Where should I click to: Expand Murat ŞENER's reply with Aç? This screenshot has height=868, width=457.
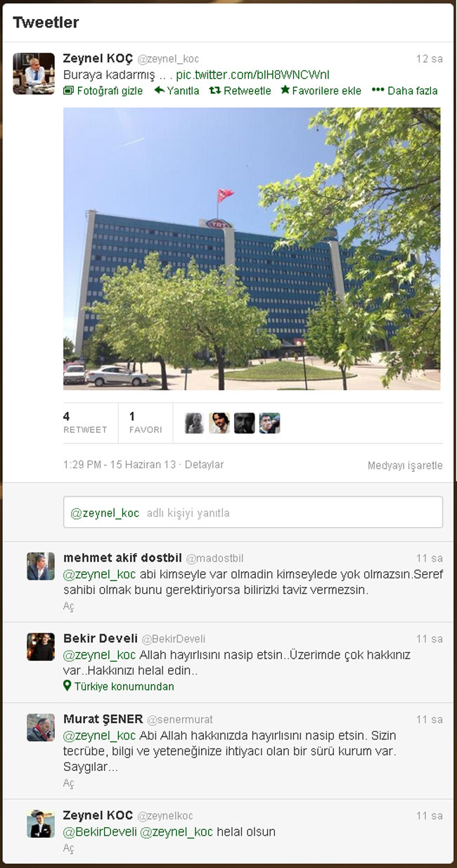(68, 783)
